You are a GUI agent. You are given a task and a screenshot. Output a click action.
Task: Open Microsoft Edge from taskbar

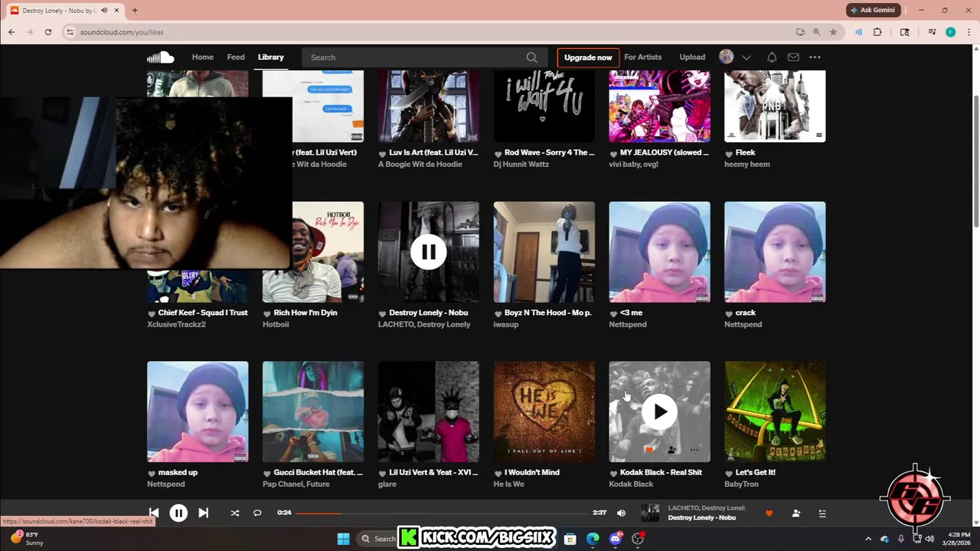coord(593,539)
